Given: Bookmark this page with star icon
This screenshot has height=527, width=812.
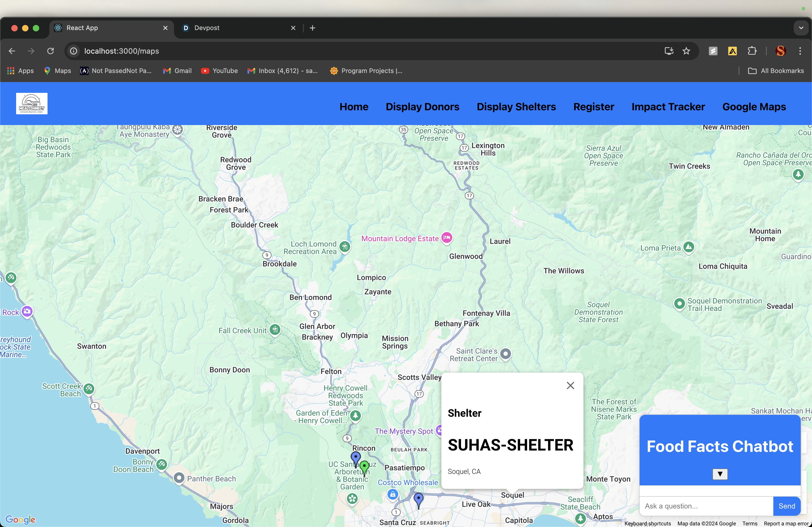Looking at the screenshot, I should tap(686, 51).
